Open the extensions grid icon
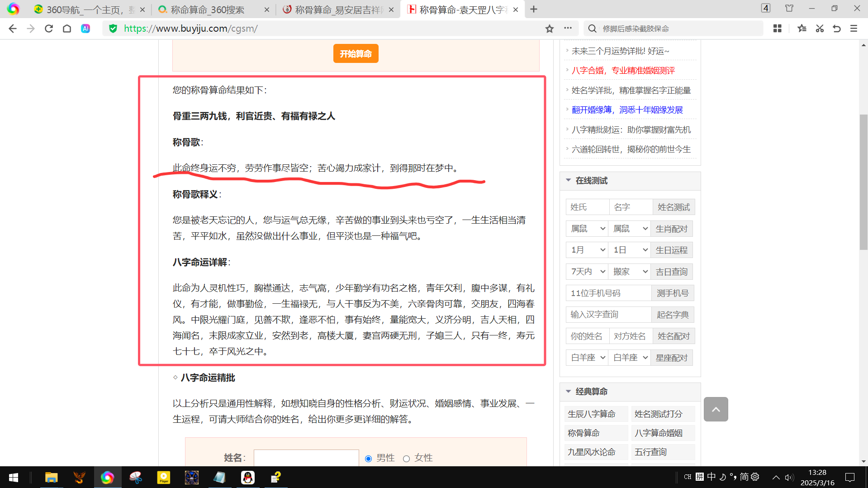Screen dimensions: 868x488 (x=778, y=29)
